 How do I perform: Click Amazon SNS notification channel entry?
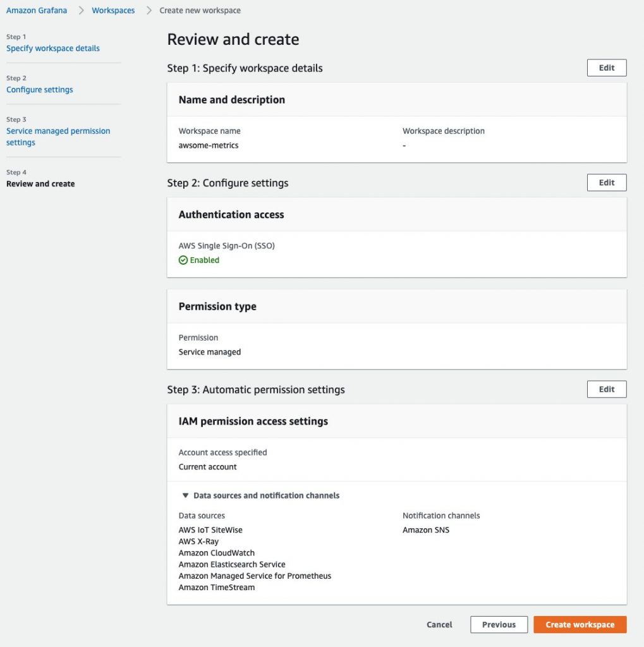(425, 530)
